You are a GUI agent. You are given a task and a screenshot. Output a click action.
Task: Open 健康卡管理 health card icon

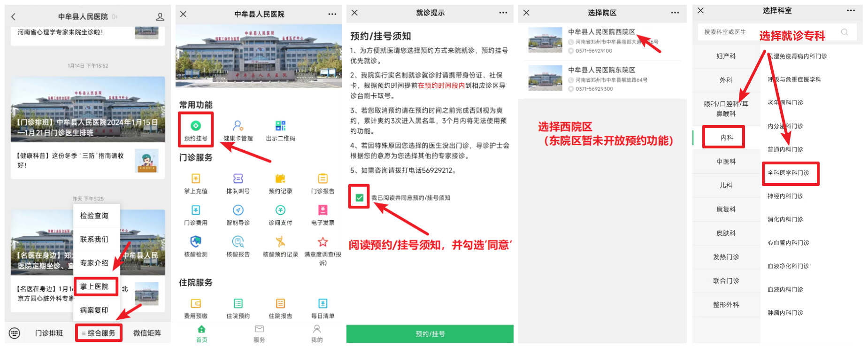(238, 125)
